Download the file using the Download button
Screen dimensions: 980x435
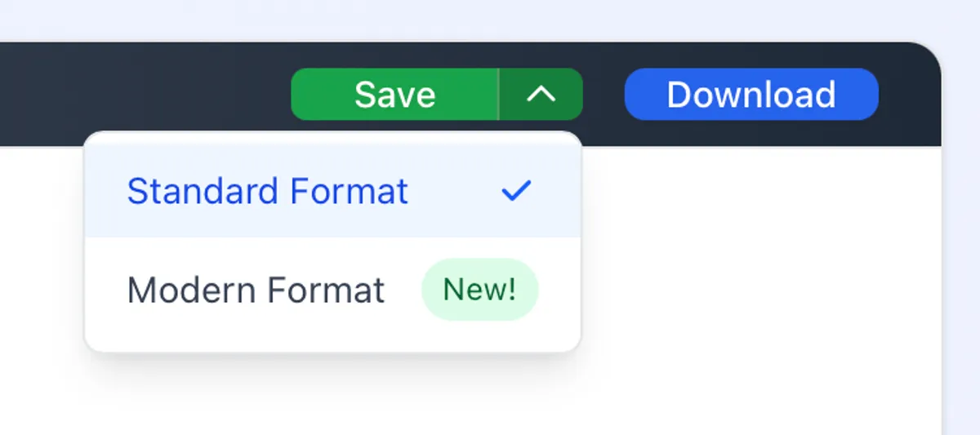click(751, 95)
